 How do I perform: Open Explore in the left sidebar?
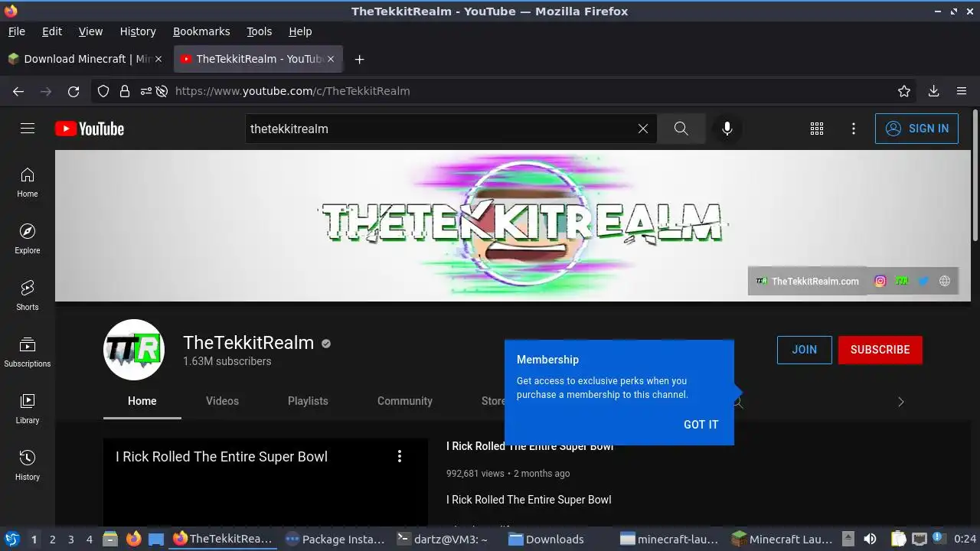(x=28, y=239)
